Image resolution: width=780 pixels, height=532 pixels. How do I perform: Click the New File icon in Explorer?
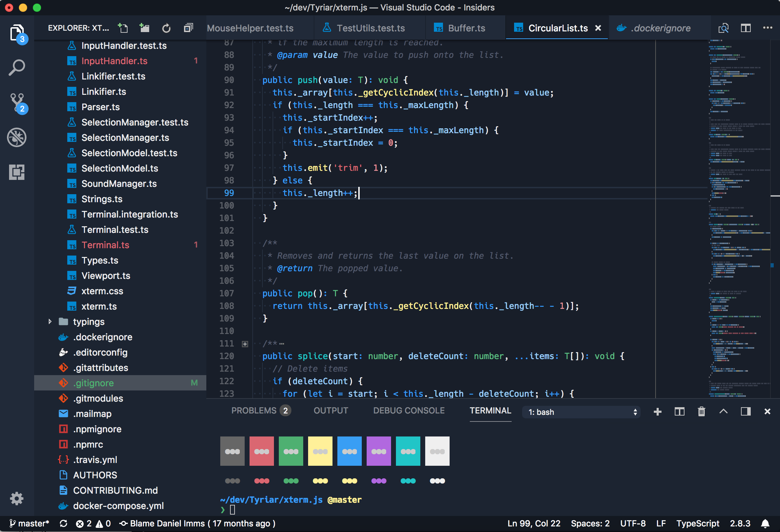[123, 28]
